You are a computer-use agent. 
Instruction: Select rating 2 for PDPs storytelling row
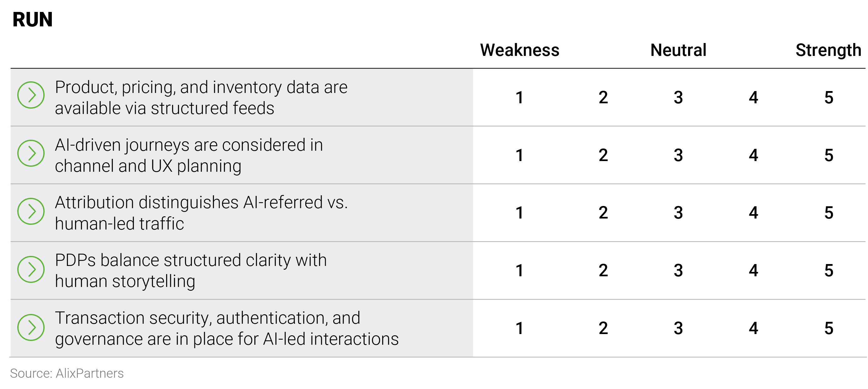point(603,270)
